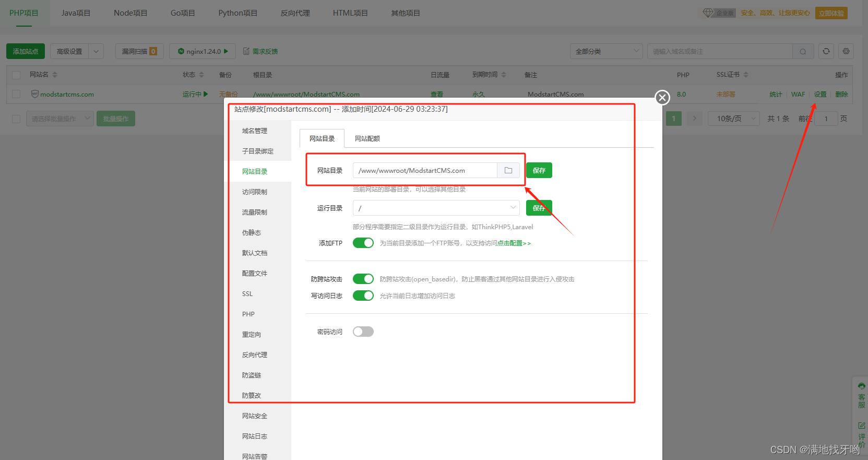
Task: Click the modstartcmS.com shield icon
Action: (35, 94)
